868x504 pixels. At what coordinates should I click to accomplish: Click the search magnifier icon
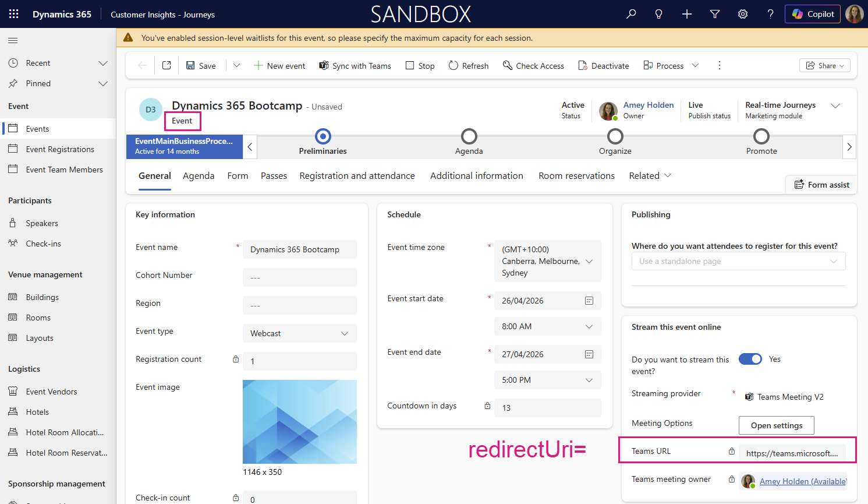(x=631, y=14)
